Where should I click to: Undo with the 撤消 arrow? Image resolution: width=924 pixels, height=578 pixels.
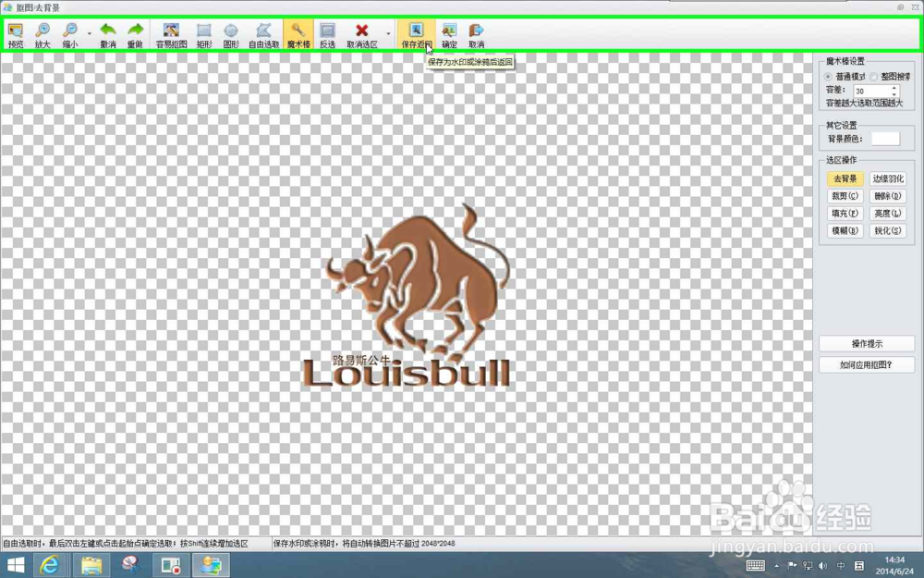coord(108,35)
